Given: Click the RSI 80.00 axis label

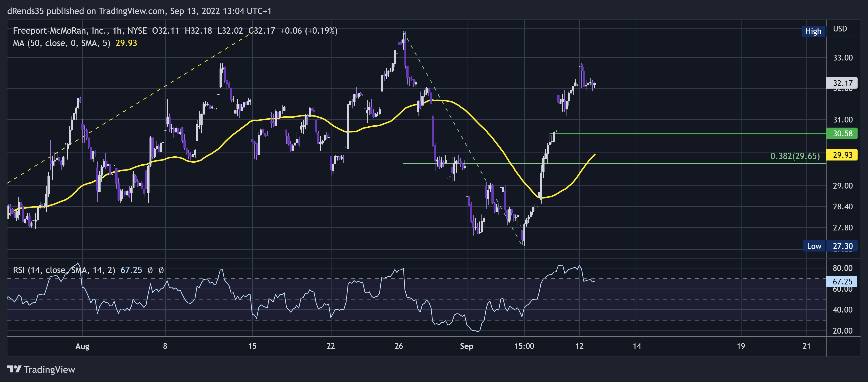Looking at the screenshot, I should [x=843, y=268].
